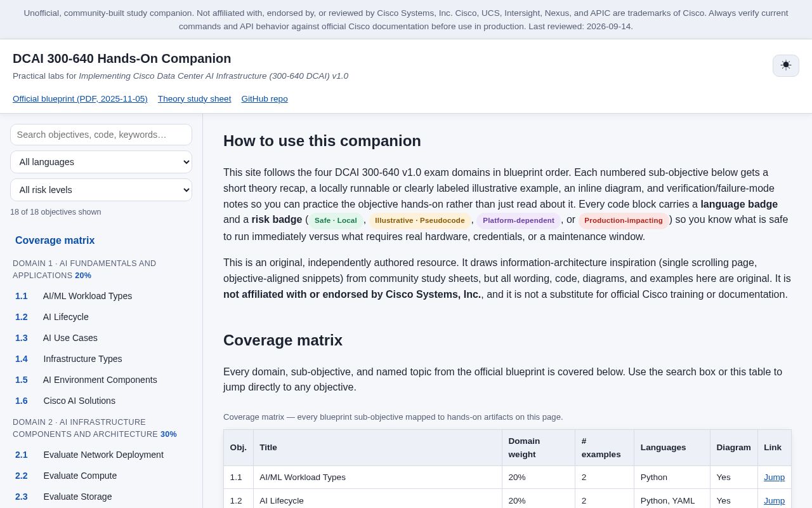
Task: Select 2.1 Evaluate Network Deployment in sidebar
Action: click(101, 455)
